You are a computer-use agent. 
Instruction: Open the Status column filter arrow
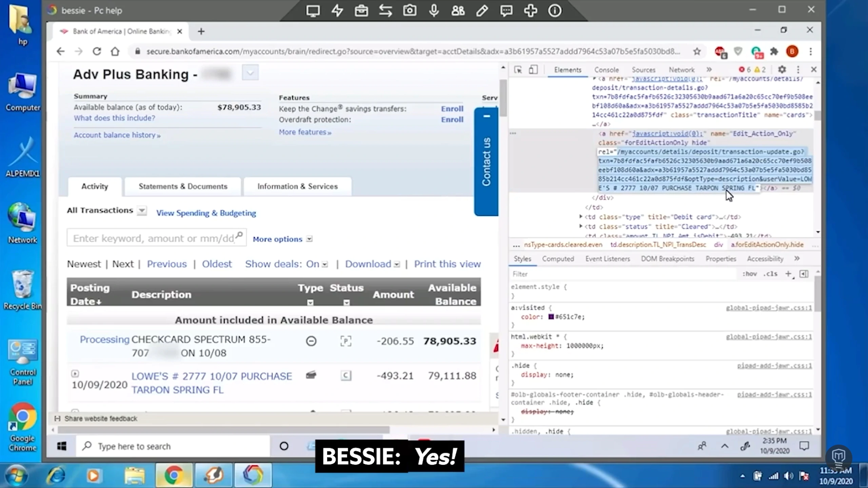(346, 302)
